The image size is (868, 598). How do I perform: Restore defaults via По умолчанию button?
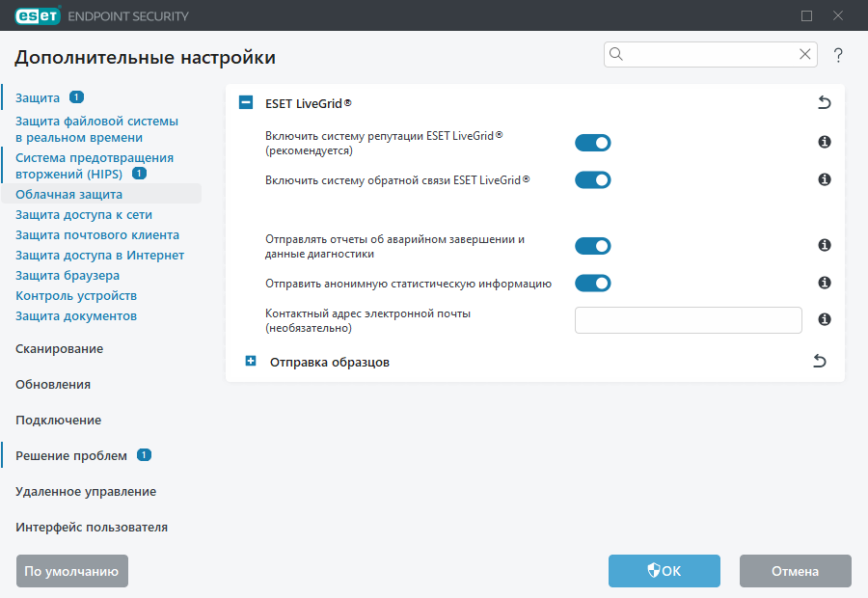pyautogui.click(x=71, y=570)
